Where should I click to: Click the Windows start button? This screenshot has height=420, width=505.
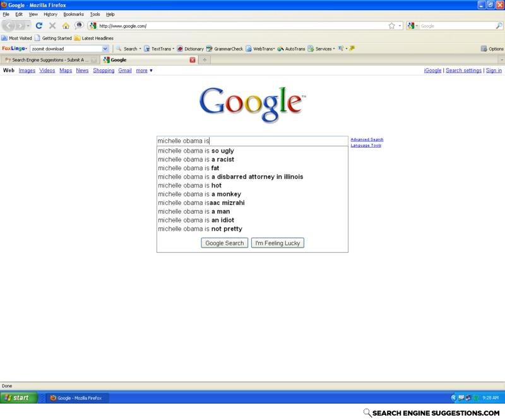pyautogui.click(x=19, y=398)
